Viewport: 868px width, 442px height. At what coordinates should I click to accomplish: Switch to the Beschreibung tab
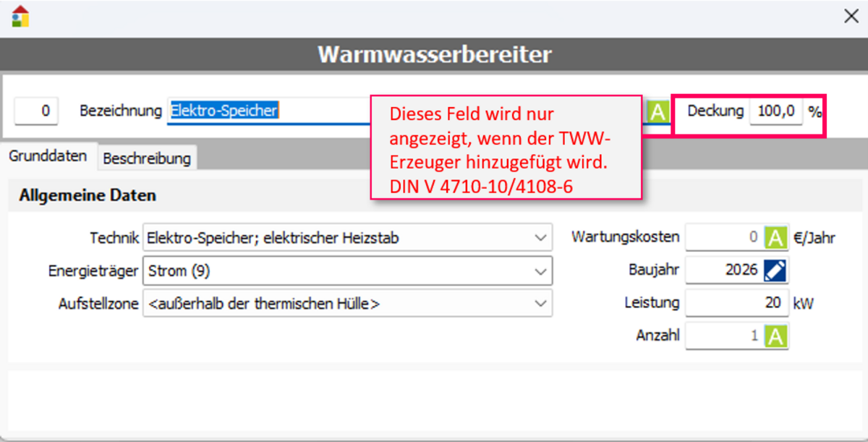(x=147, y=158)
